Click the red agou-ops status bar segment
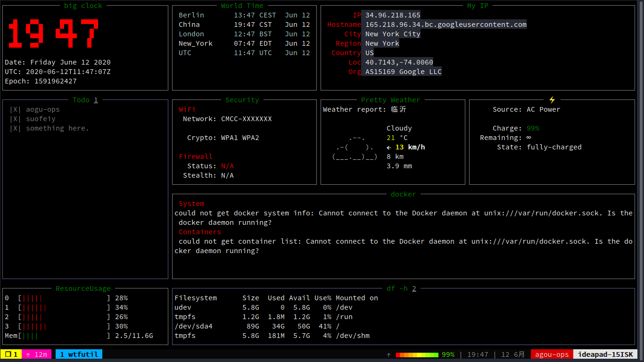The width and height of the screenshot is (644, 362). coord(552,354)
